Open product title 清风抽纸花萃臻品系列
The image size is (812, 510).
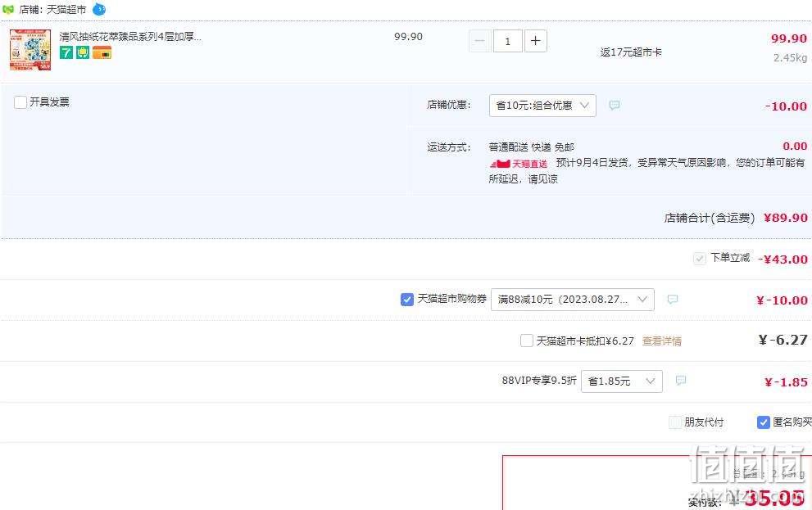click(130, 37)
